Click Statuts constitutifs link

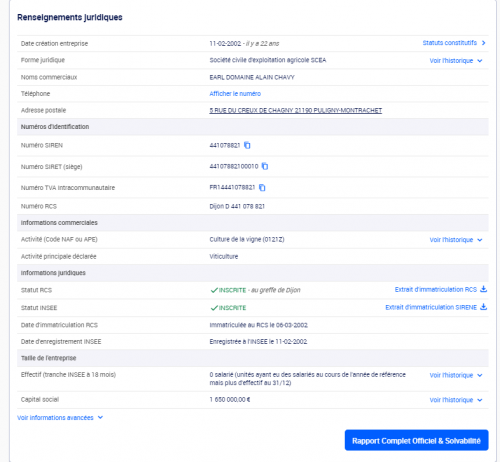(450, 43)
